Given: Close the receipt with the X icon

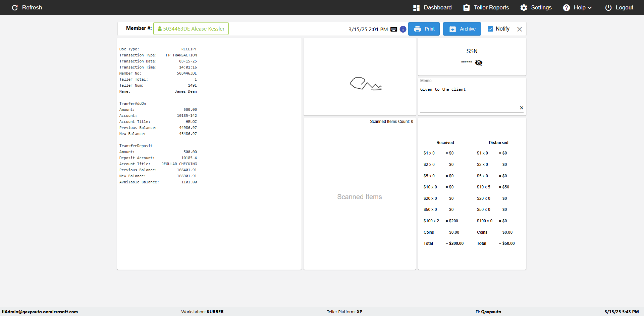Looking at the screenshot, I should point(520,29).
